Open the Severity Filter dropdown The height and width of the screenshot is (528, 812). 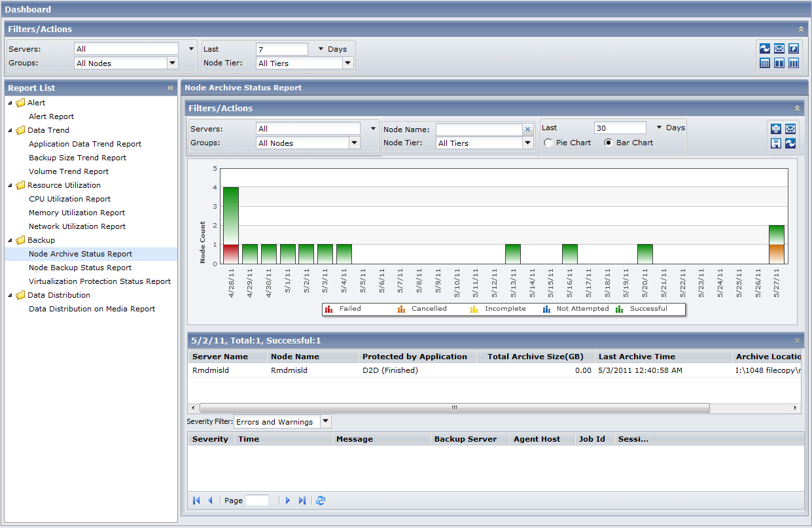click(326, 422)
